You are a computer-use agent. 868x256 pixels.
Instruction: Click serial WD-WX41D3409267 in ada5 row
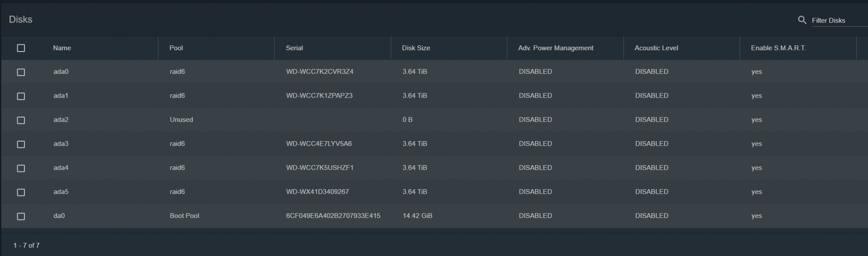point(317,192)
